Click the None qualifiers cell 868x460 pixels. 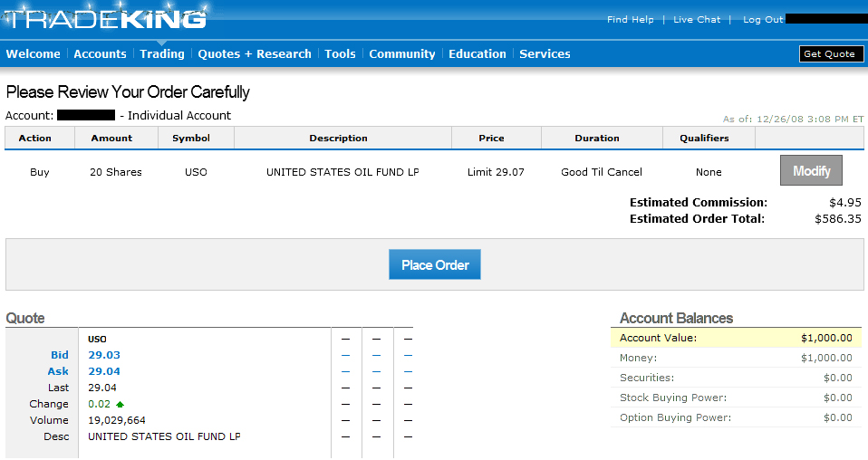pos(709,172)
